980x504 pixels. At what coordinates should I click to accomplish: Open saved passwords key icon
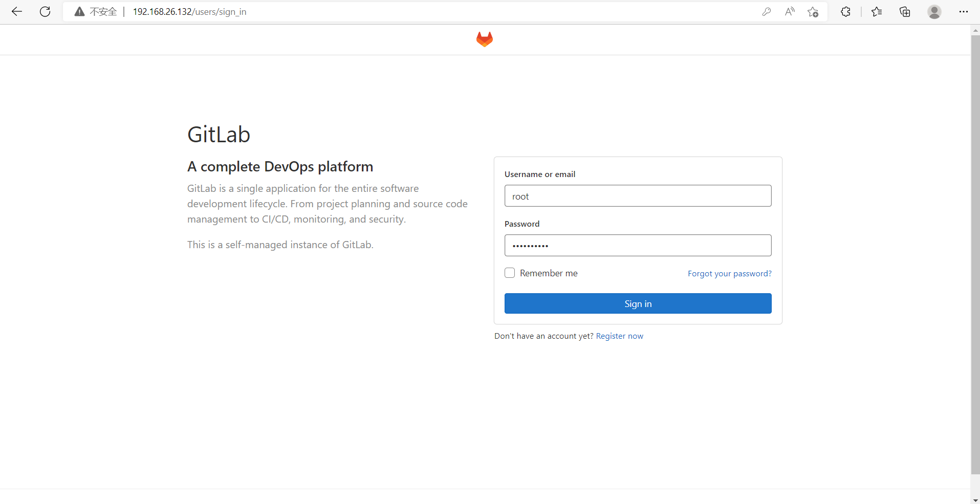pos(766,12)
